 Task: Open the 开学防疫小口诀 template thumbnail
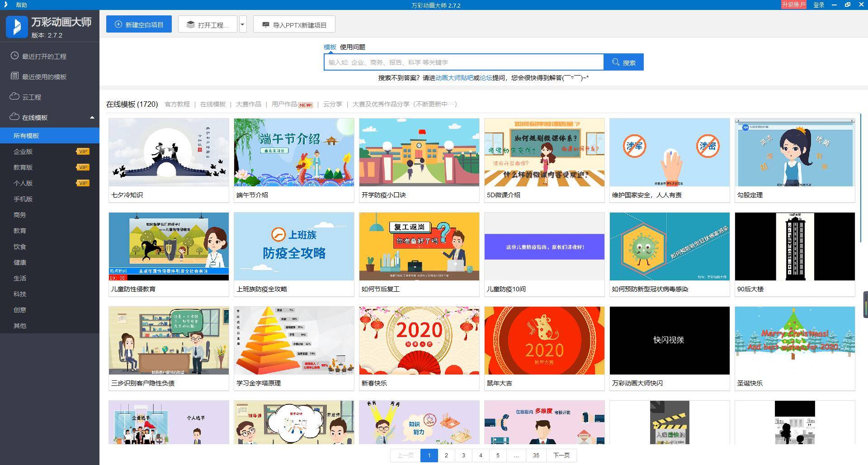pyautogui.click(x=419, y=152)
